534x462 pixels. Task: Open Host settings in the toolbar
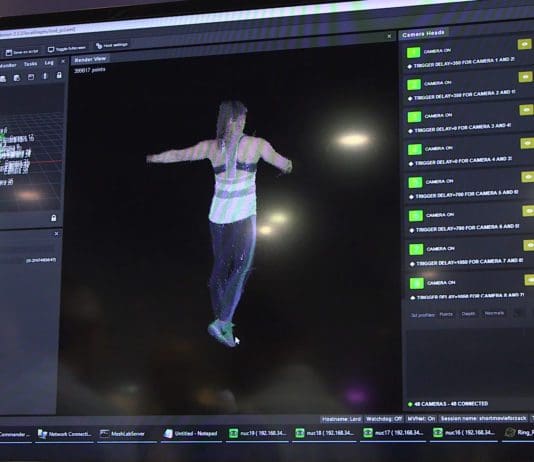(x=112, y=45)
